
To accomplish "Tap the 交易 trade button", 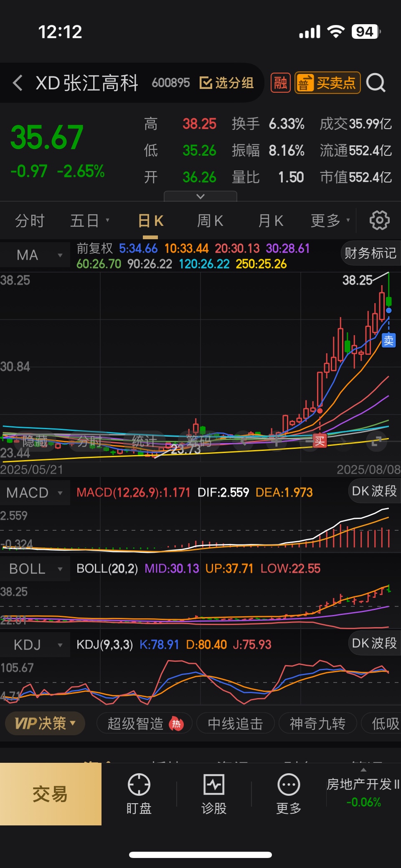I will [x=51, y=794].
